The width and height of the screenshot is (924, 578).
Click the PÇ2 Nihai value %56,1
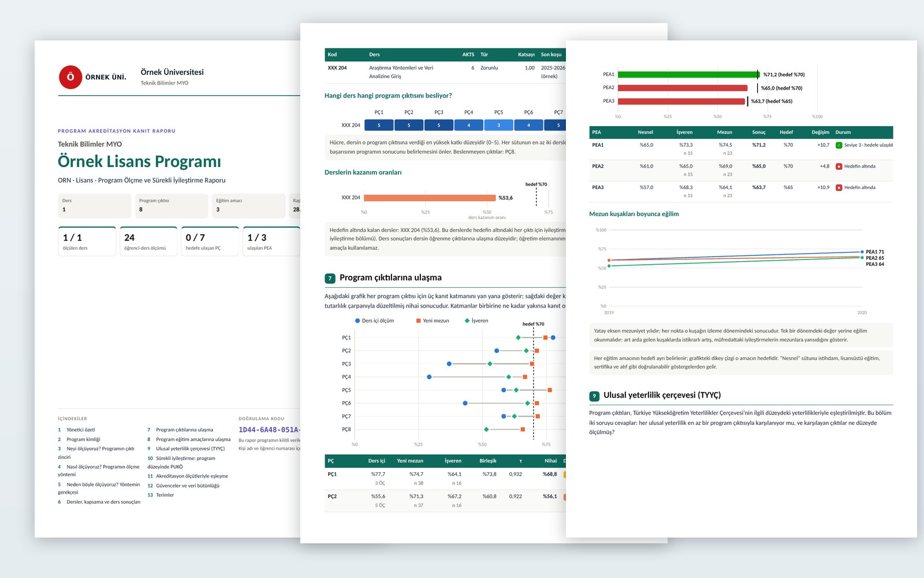tap(550, 497)
